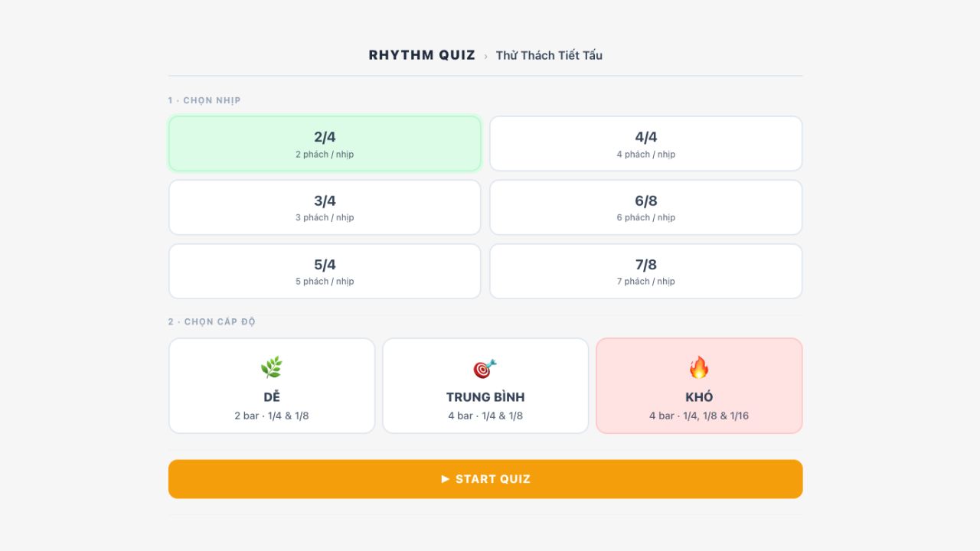
Task: Click the fire icon for Khó
Action: [x=699, y=368]
